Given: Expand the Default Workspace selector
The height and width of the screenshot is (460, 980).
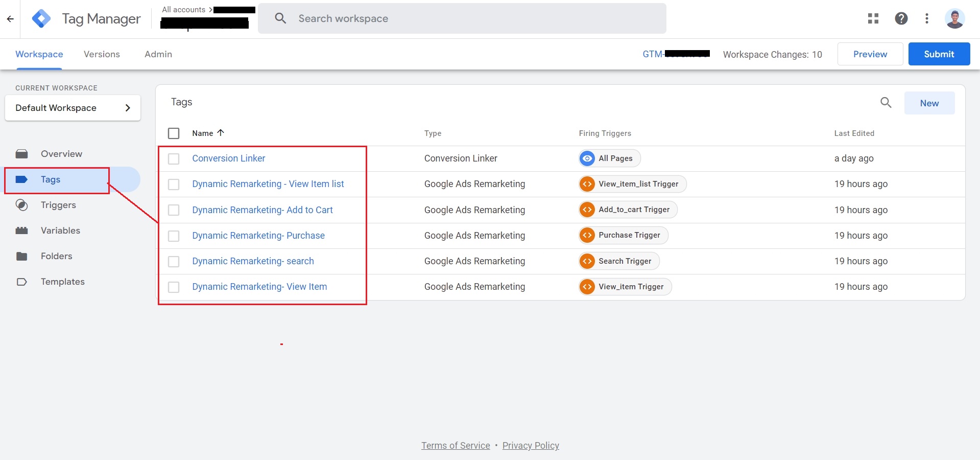Looking at the screenshot, I should (x=73, y=108).
